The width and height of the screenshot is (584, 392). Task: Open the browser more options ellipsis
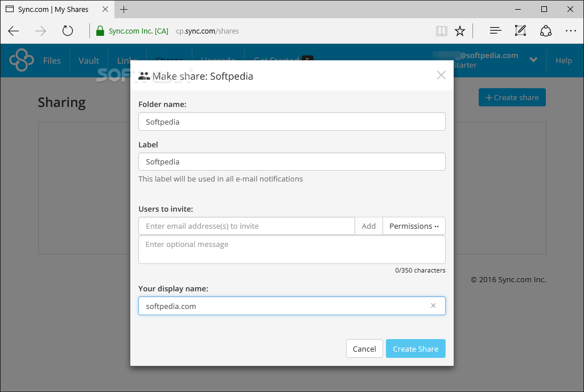570,31
